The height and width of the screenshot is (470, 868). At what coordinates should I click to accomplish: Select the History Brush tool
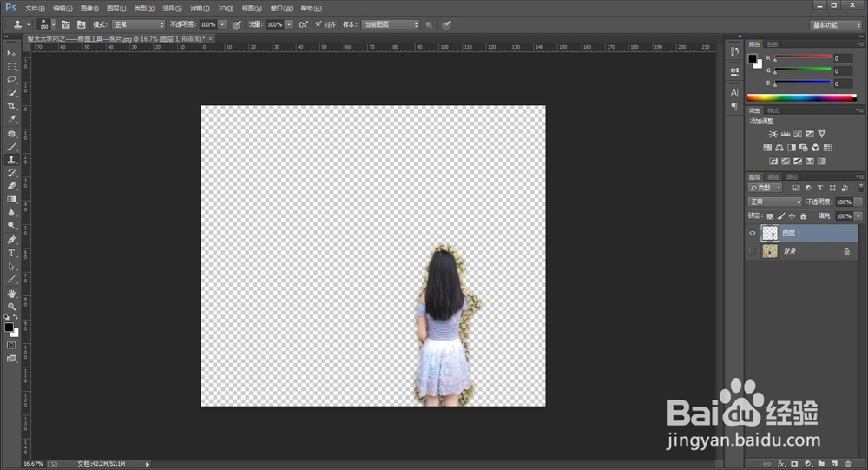coord(11,173)
